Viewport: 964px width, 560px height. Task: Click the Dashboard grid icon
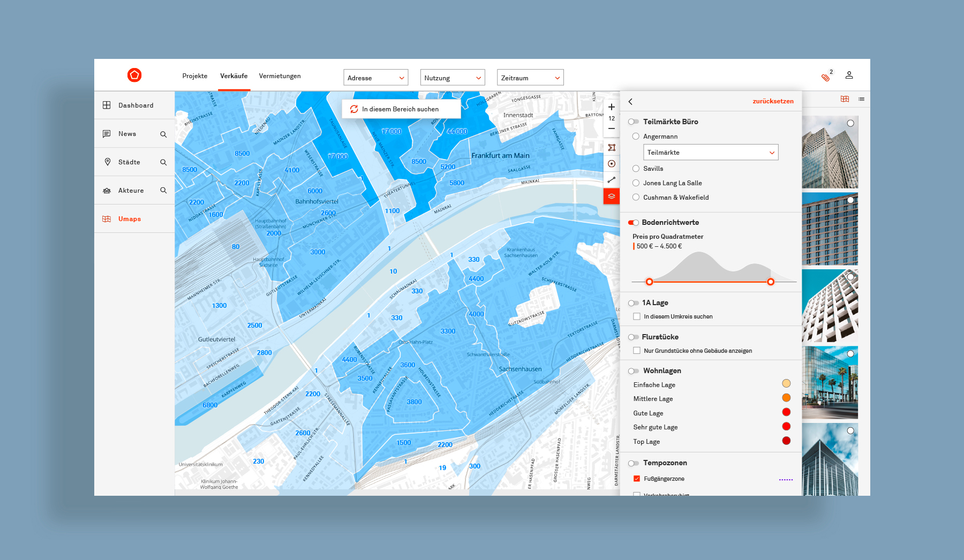tap(107, 105)
